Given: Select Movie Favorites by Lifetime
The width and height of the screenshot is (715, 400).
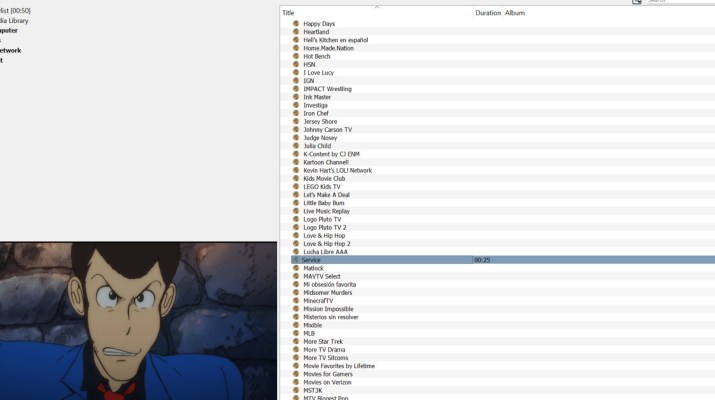Looking at the screenshot, I should click(339, 366).
